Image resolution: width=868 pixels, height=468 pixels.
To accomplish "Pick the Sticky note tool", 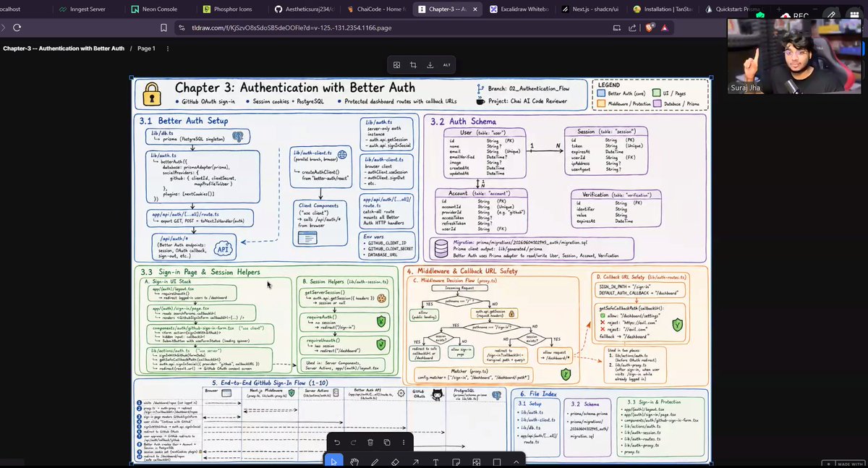I will coord(456,462).
